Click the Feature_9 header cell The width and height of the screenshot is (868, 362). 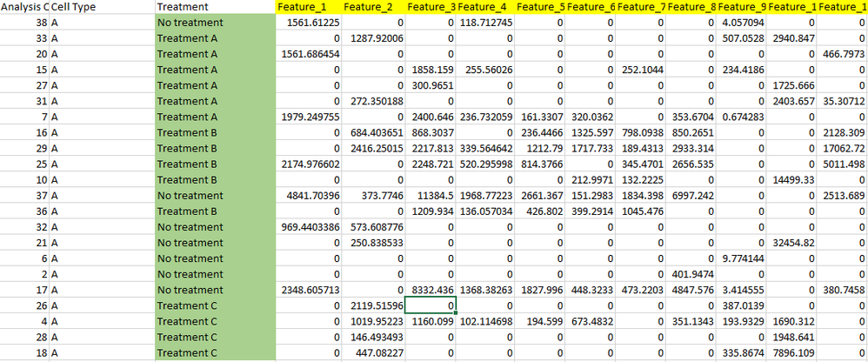tap(741, 7)
